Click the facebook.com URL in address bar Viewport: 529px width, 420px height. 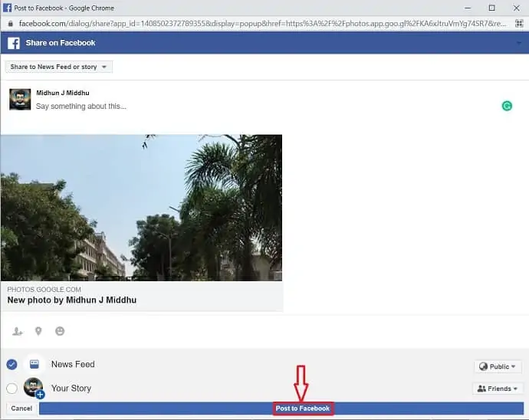pos(262,24)
